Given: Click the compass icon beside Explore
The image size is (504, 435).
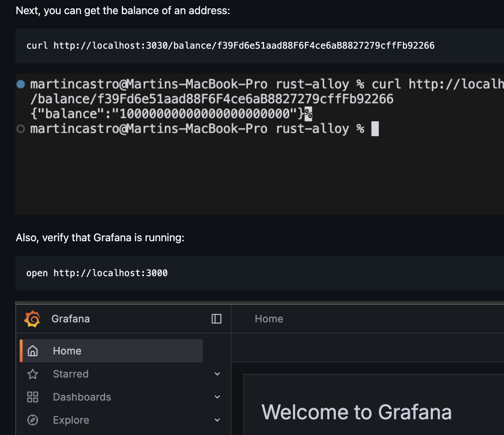Looking at the screenshot, I should 33,420.
